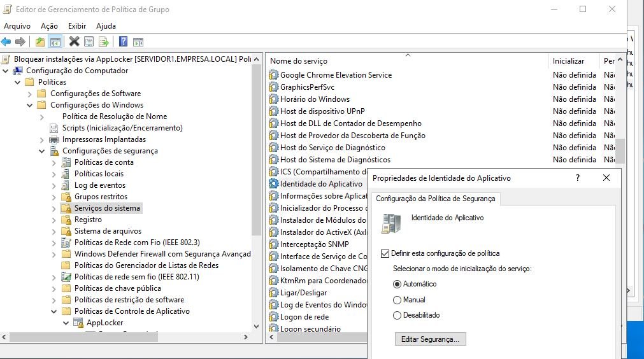Open the Ação menu
Image resolution: width=644 pixels, height=359 pixels.
pyautogui.click(x=49, y=26)
